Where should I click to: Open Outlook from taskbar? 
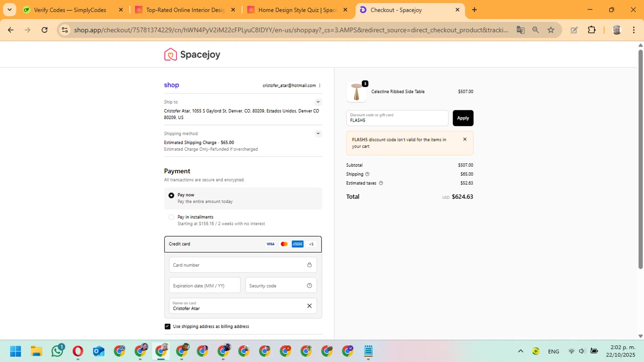(99, 351)
